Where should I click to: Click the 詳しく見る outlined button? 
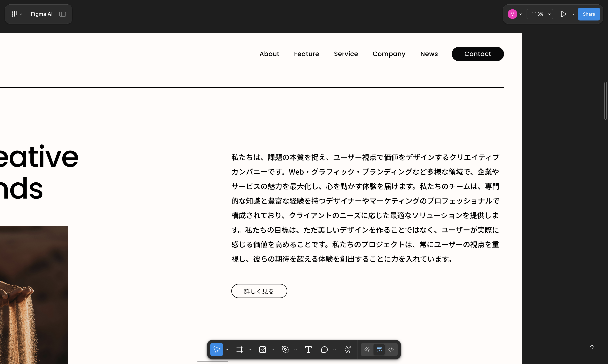pyautogui.click(x=259, y=291)
